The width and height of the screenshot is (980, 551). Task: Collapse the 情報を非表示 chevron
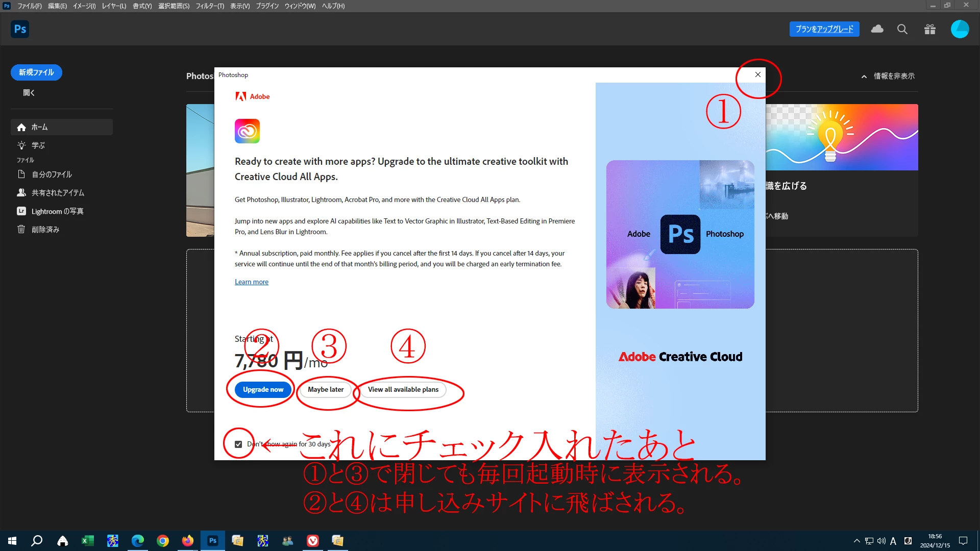point(864,77)
